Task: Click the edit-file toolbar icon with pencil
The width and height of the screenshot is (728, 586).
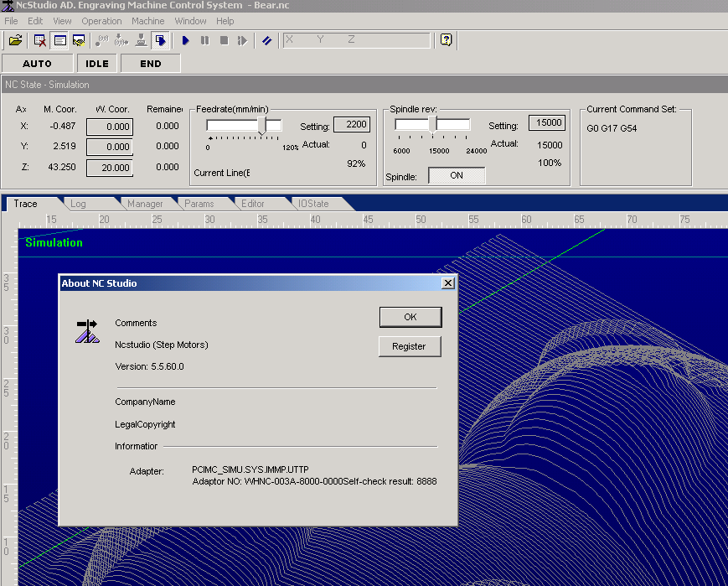Action: tap(79, 40)
